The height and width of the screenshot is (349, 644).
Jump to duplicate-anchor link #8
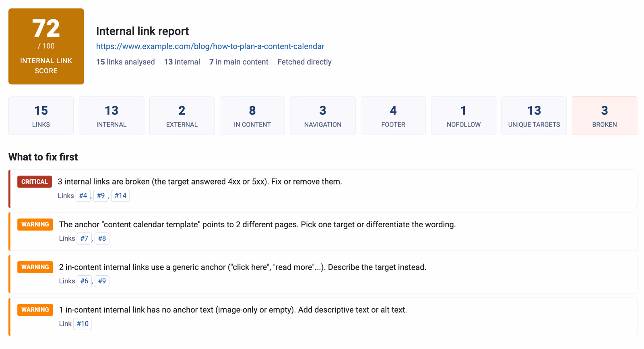click(102, 238)
